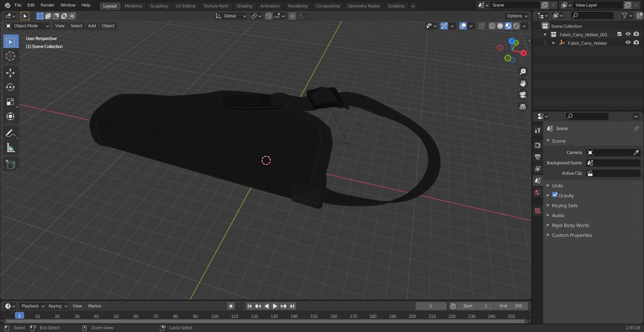Switch to solid viewport shading
644x332 pixels.
(x=500, y=26)
